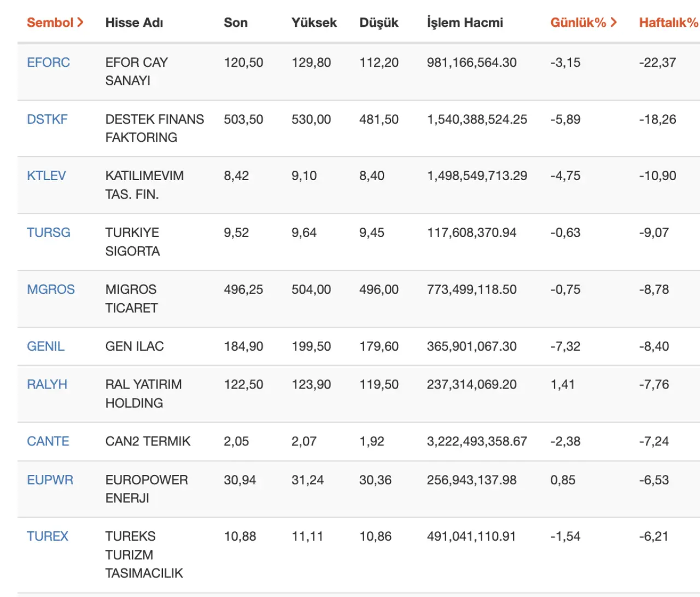The height and width of the screenshot is (597, 700).
Task: Click the KTLEV ticker link
Action: point(46,176)
